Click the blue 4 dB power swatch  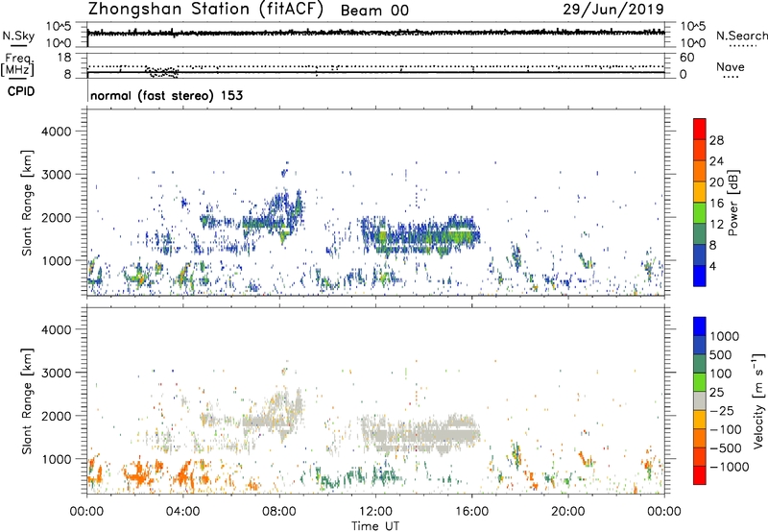[700, 276]
